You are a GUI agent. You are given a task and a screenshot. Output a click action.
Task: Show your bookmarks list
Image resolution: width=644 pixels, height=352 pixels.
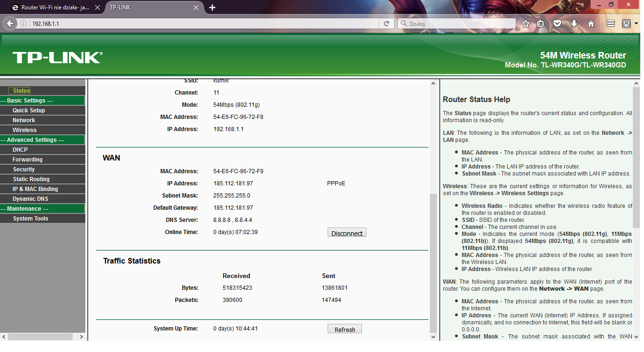(x=540, y=23)
